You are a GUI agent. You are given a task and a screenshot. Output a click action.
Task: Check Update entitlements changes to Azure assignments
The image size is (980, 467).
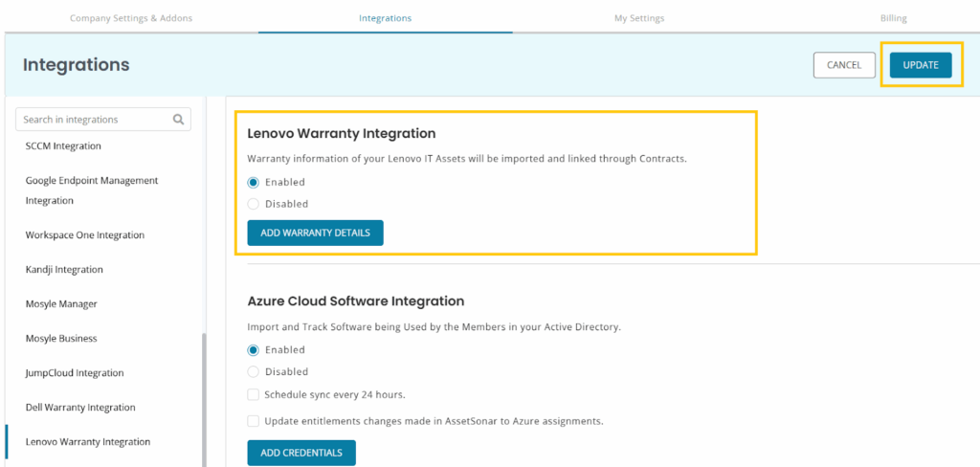coord(253,421)
